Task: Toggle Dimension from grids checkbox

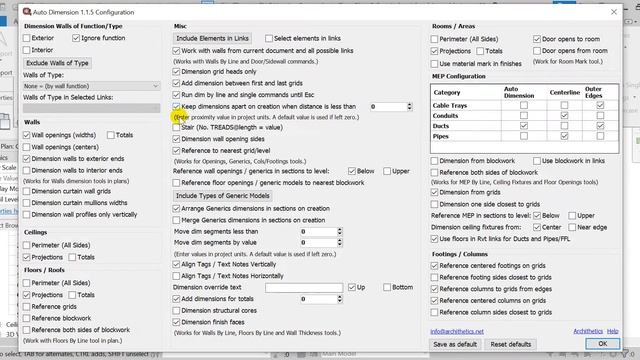Action: [435, 192]
